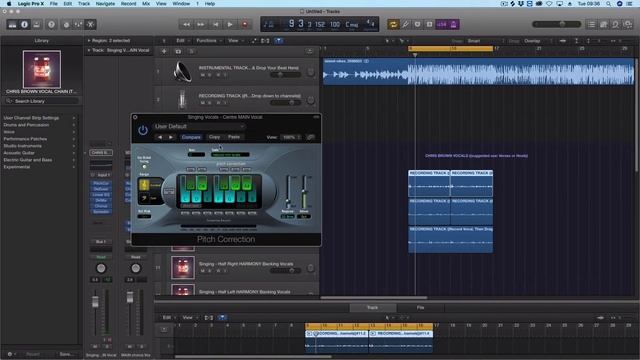The width and height of the screenshot is (640, 360).
Task: Toggle the Pitch Correction plugin power button
Action: (x=142, y=130)
